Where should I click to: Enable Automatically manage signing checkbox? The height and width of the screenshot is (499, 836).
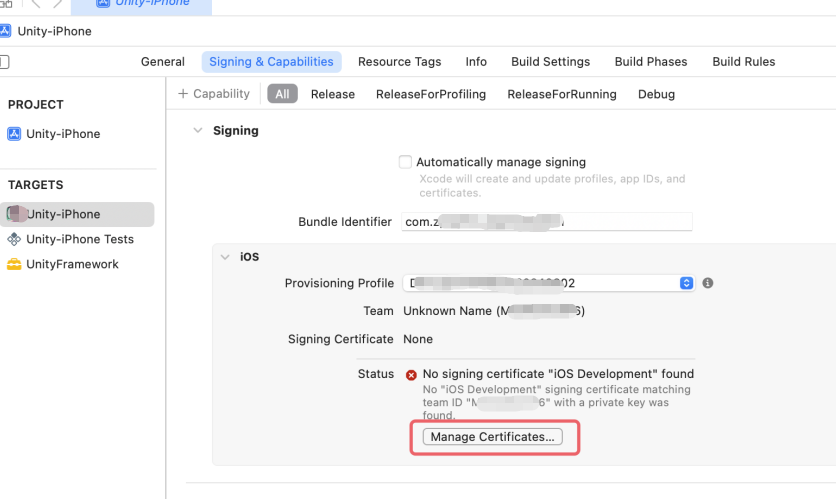click(405, 162)
